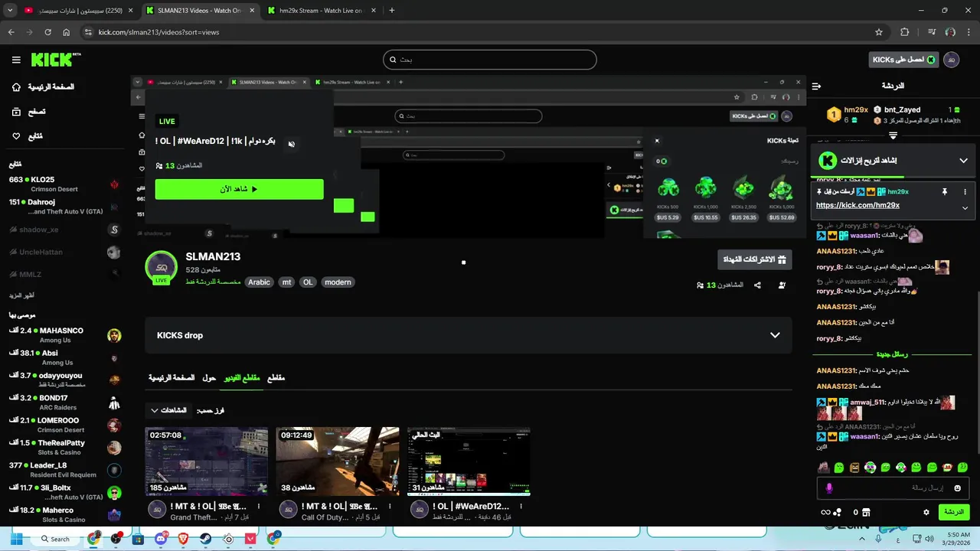Click the first green emote in quick emotes
This screenshot has width=980, height=551.
[839, 467]
